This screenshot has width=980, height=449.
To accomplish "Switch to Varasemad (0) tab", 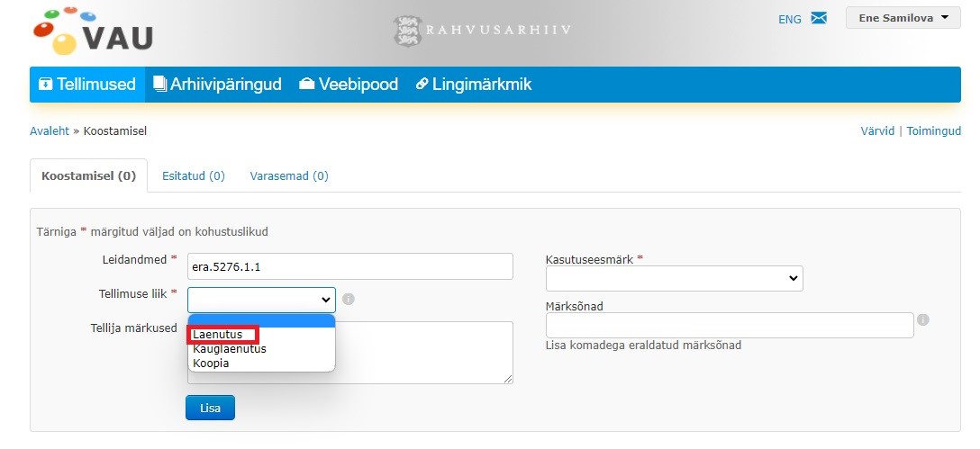I will (288, 176).
